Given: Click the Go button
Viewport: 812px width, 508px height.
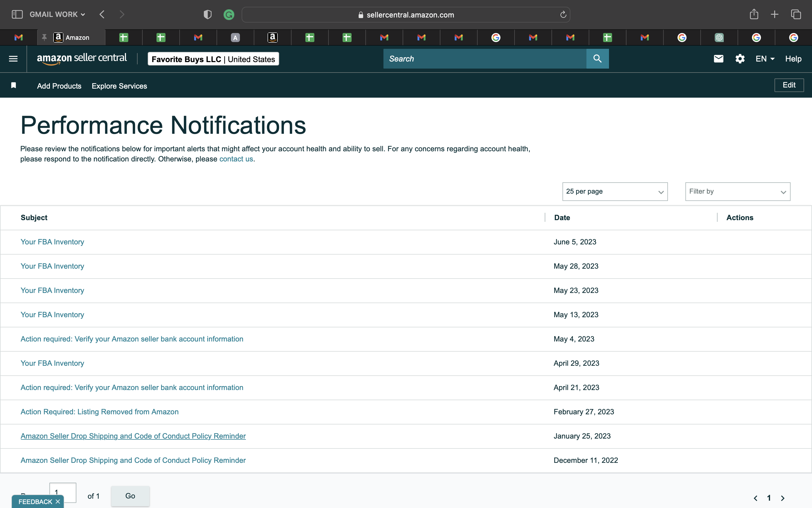Looking at the screenshot, I should (130, 496).
